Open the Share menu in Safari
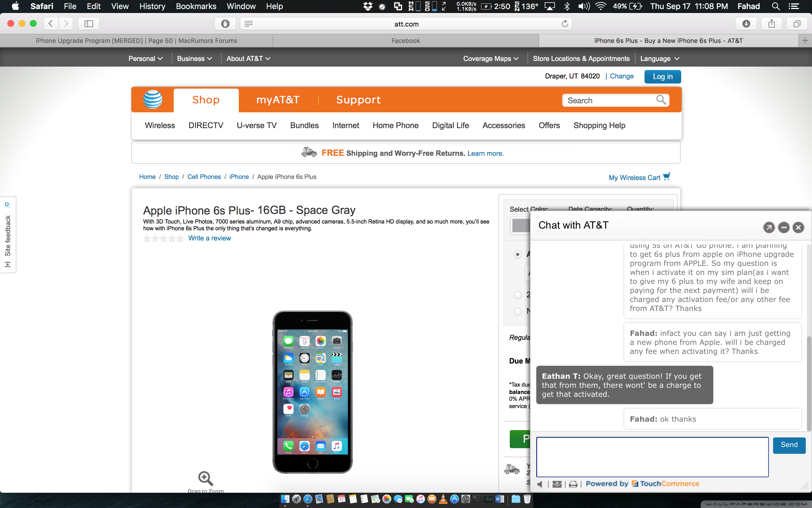Viewport: 812px width, 508px height. point(772,23)
